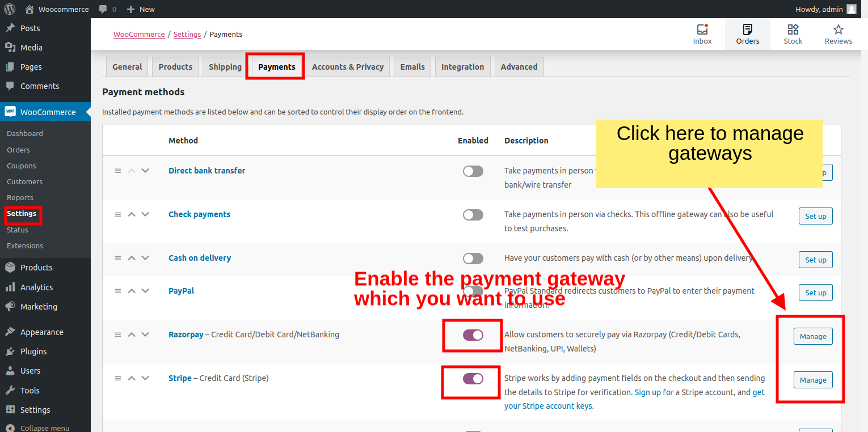The height and width of the screenshot is (432, 868).
Task: Click drag handle icon for Cash on delivery
Action: click(118, 258)
